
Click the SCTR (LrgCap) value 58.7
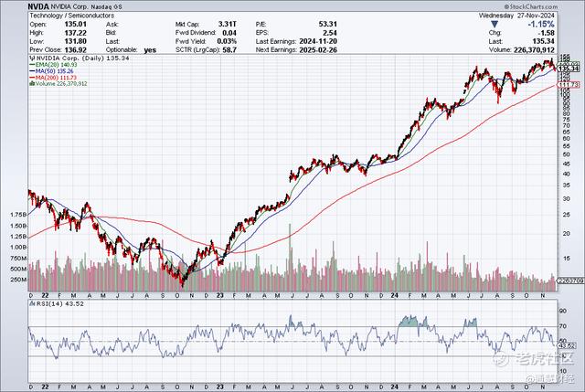pyautogui.click(x=229, y=50)
